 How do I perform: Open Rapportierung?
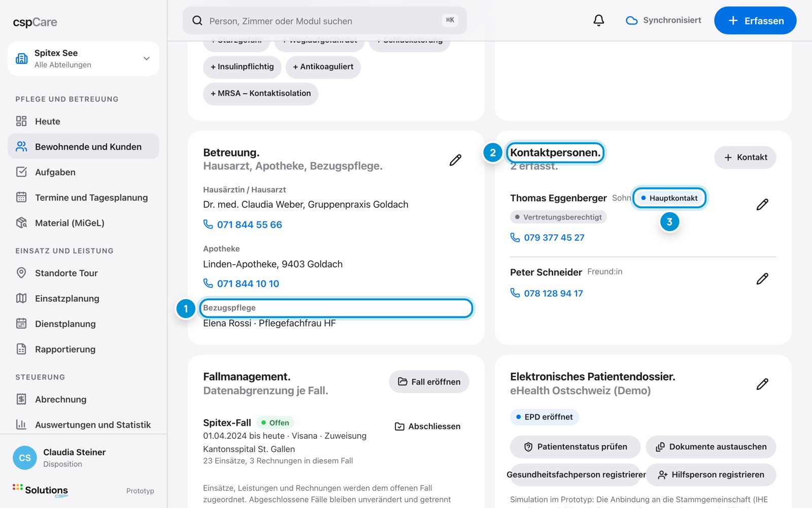pos(83,350)
